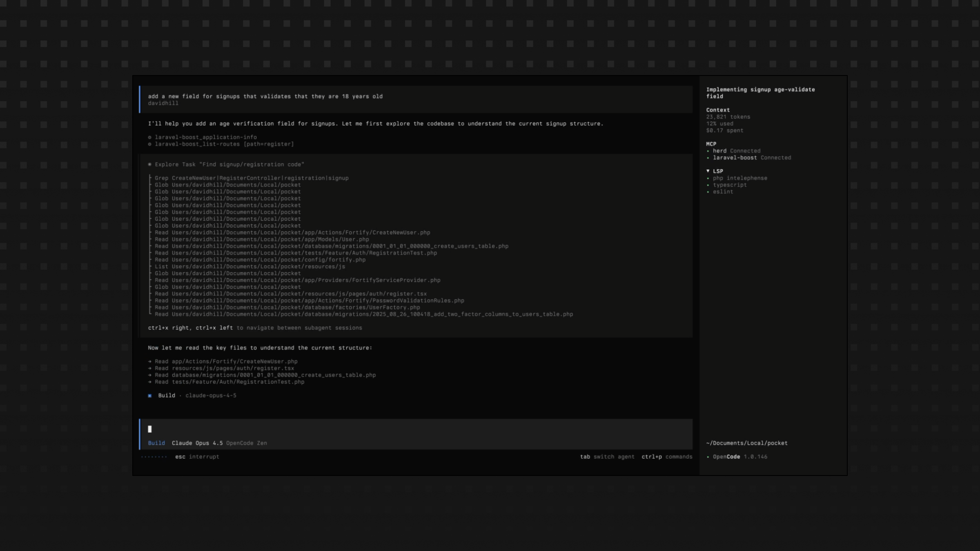Screen dimensions: 980x551
Task: Click Read database/migrations create_users_table arrow line
Action: coord(262,375)
